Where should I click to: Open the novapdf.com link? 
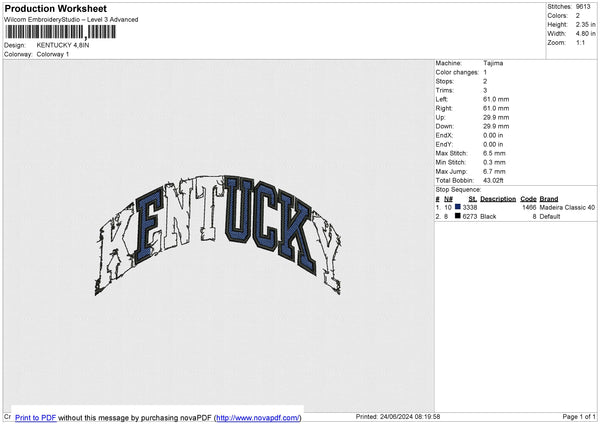coord(257,418)
